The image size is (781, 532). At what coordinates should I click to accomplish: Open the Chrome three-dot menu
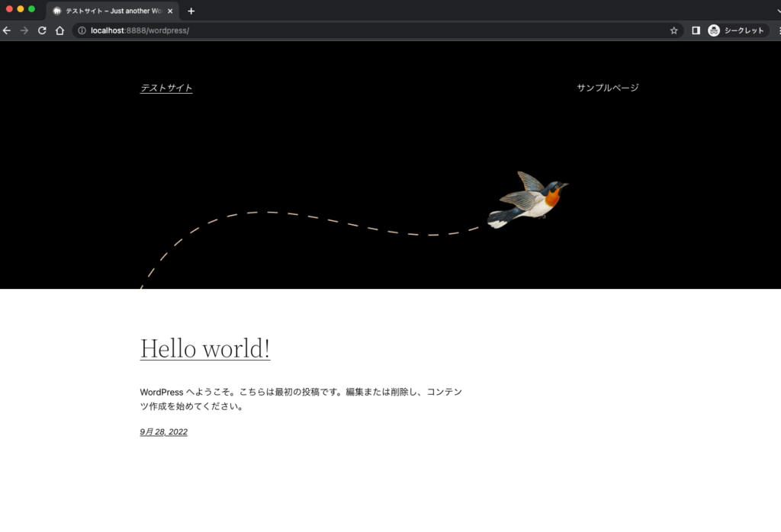pyautogui.click(x=778, y=30)
